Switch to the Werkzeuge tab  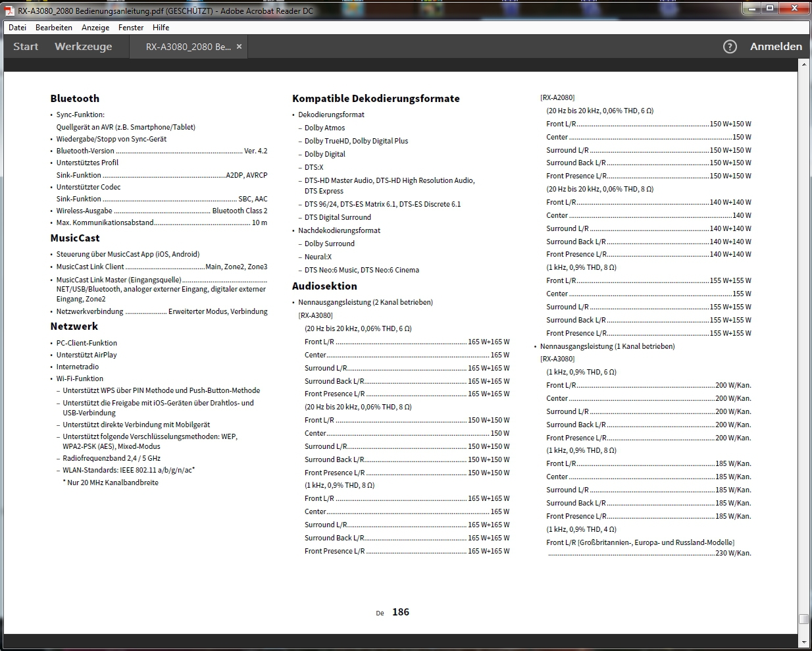pyautogui.click(x=84, y=47)
